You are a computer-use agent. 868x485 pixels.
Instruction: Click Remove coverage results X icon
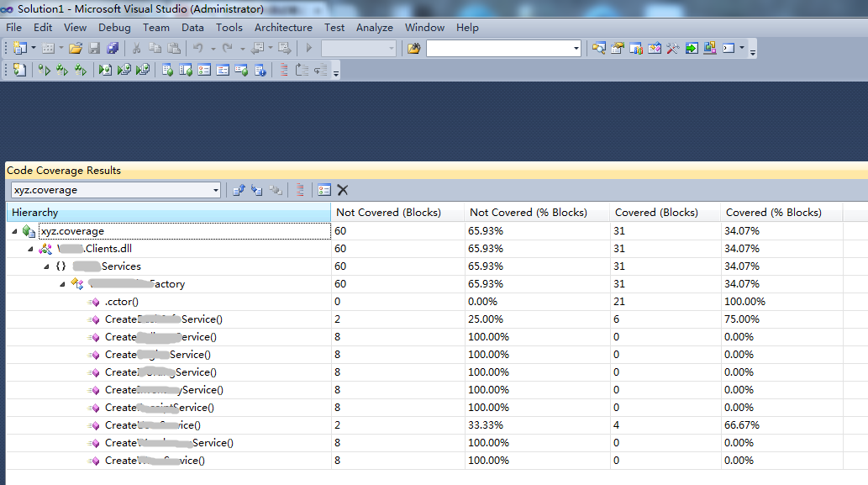(343, 190)
